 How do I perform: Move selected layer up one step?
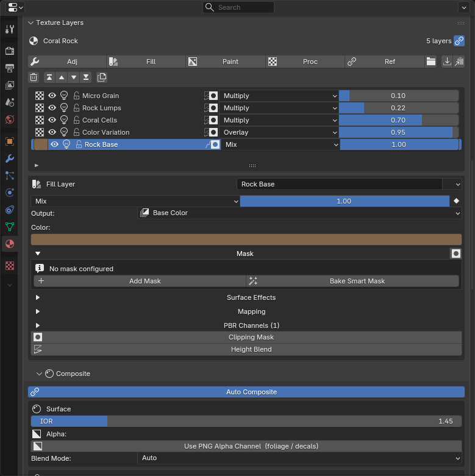(62, 77)
